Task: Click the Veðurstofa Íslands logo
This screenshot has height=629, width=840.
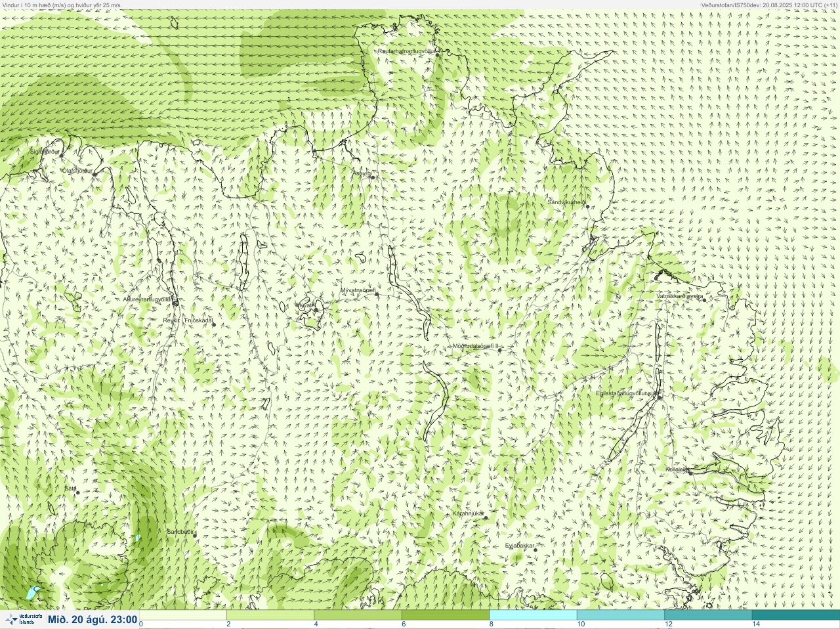Action: 24,619
